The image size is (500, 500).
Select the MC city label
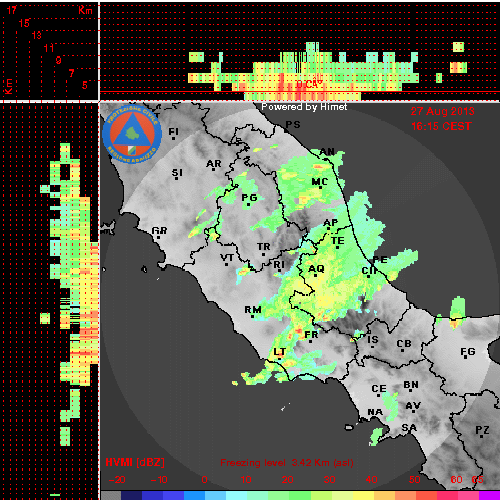tap(320, 182)
